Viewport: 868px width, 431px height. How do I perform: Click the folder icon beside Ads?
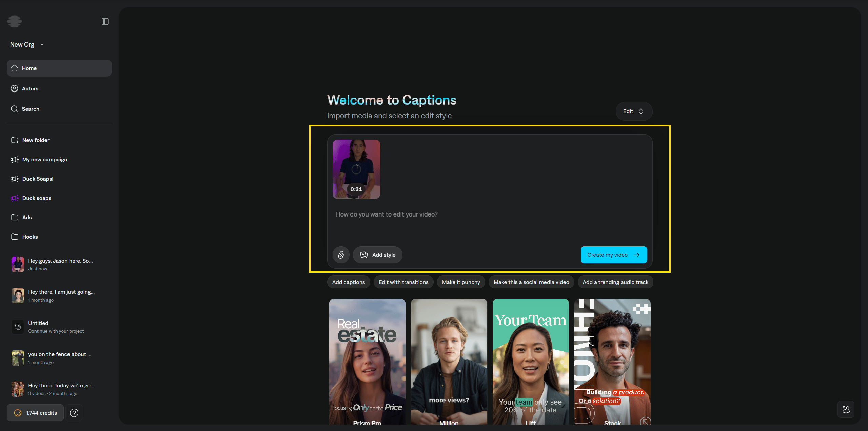15,217
